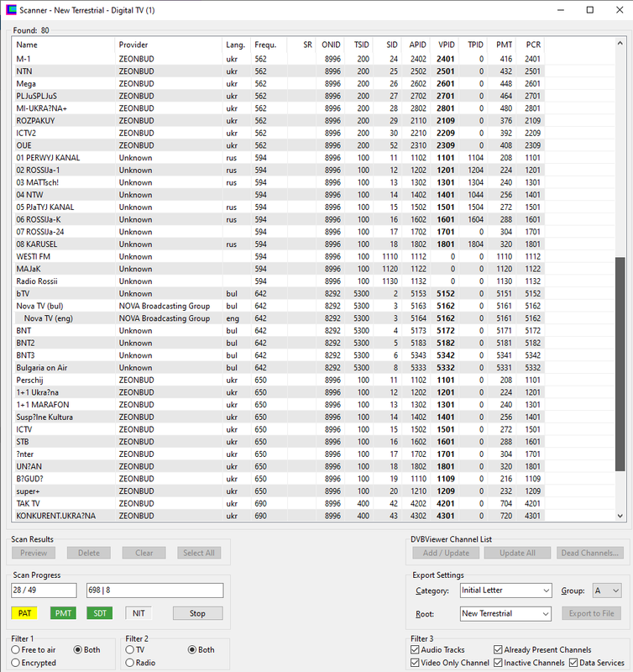Click the Export to File button
Viewport: 633px width, 672px height.
pyautogui.click(x=592, y=613)
